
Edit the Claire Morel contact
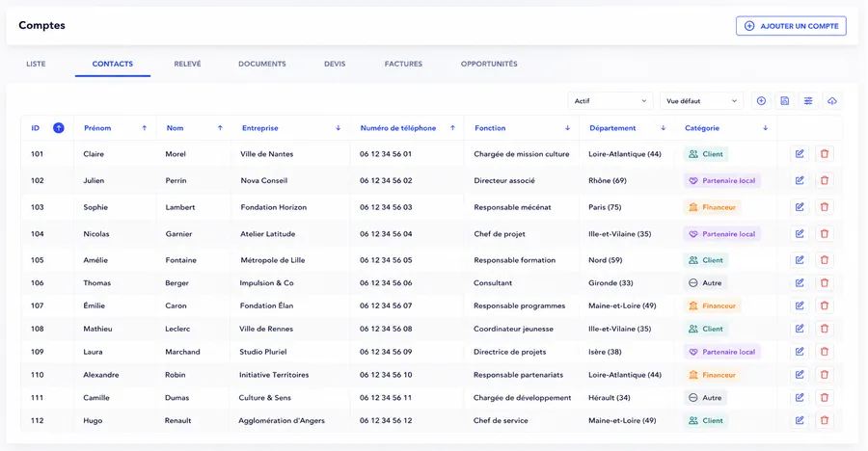[800, 154]
